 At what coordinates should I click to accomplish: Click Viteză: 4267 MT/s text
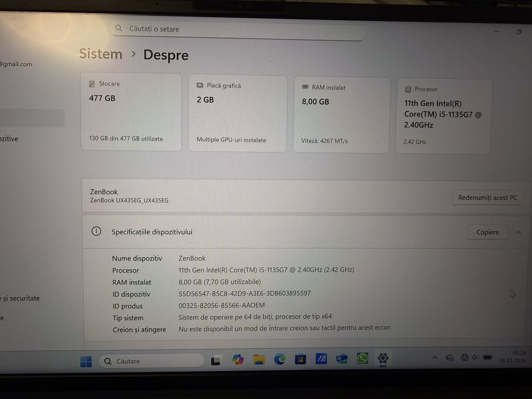324,141
